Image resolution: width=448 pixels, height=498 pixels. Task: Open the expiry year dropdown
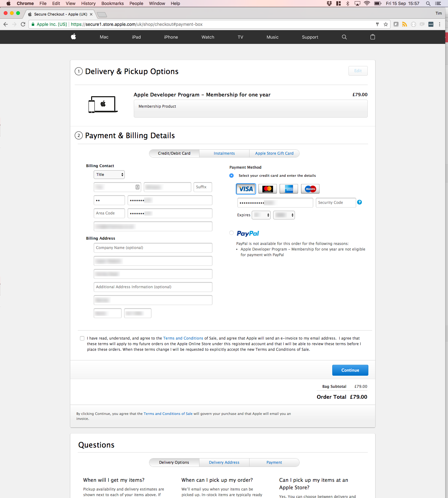pos(284,215)
